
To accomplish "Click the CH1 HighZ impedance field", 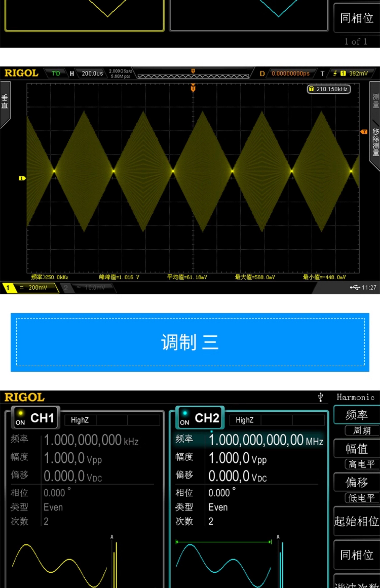I will pyautogui.click(x=80, y=420).
